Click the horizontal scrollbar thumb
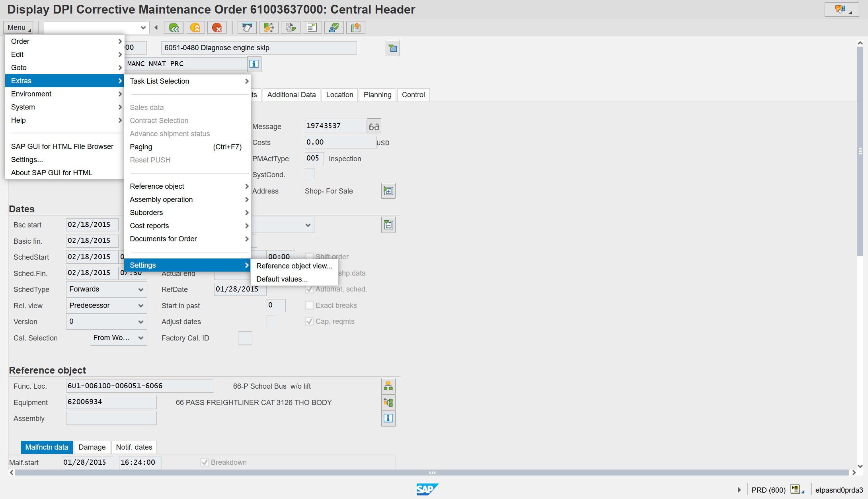The width and height of the screenshot is (868, 499). (x=432, y=473)
